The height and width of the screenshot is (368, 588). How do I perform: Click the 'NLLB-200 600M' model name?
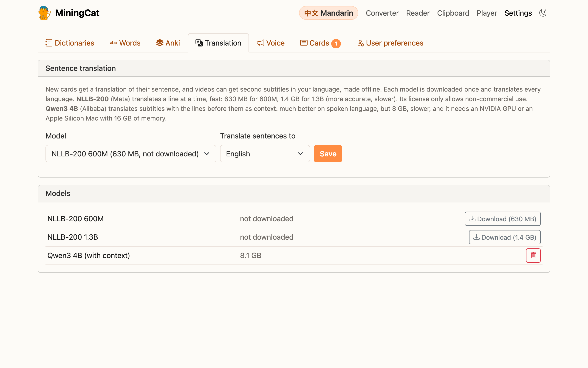(76, 218)
